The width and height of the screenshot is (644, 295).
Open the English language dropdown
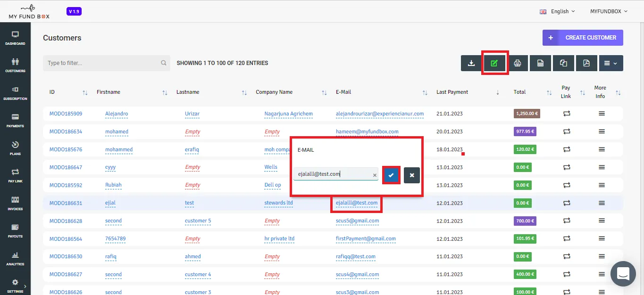click(x=557, y=11)
